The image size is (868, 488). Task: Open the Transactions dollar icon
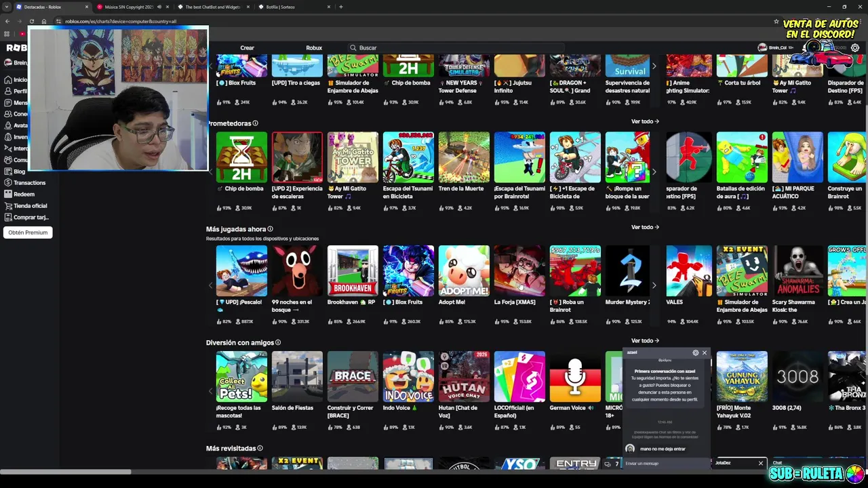coord(7,183)
